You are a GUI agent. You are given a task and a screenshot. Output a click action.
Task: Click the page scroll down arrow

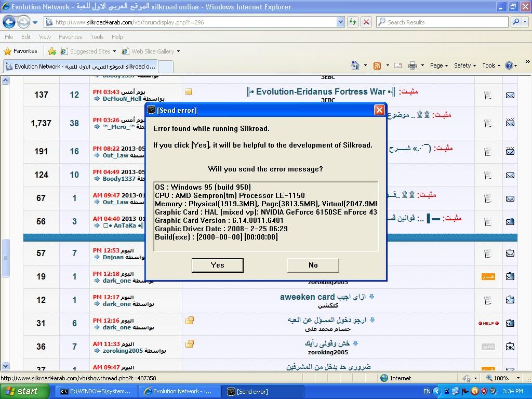[x=5, y=366]
